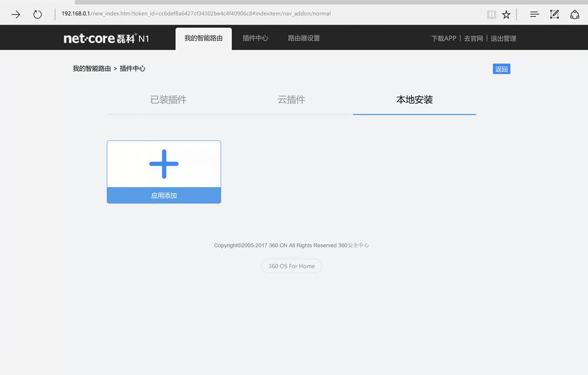Click 退出管理 to log out

pos(503,38)
